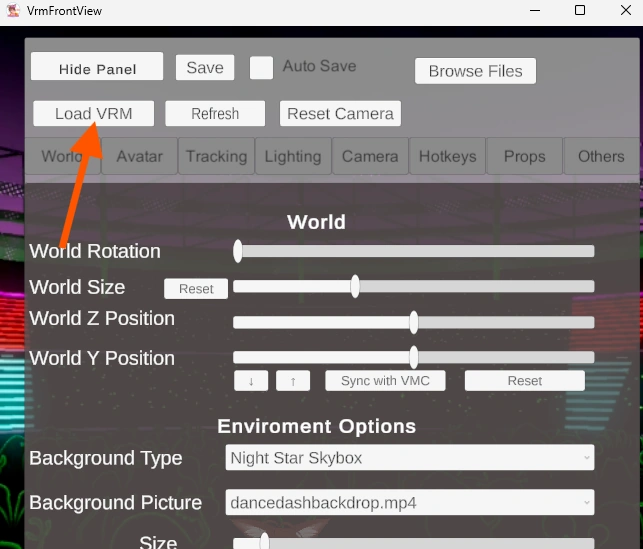
Task: Click Browse Files button
Action: pyautogui.click(x=475, y=71)
